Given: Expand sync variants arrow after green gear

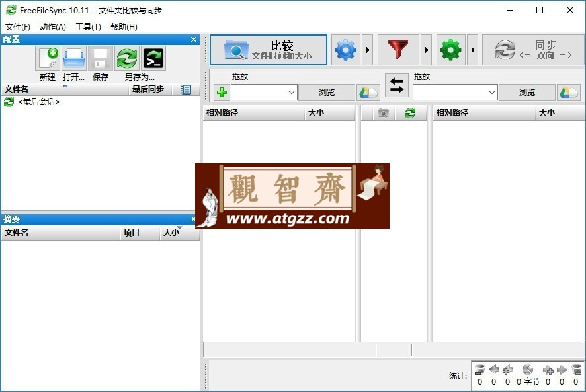Looking at the screenshot, I should click(473, 50).
